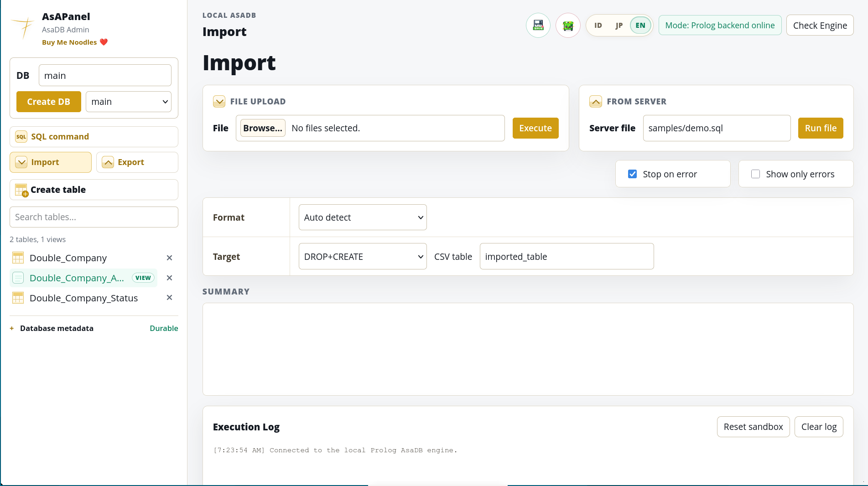Click the Double_Company_Status table icon
Viewport: 868px width, 486px height.
click(18, 298)
